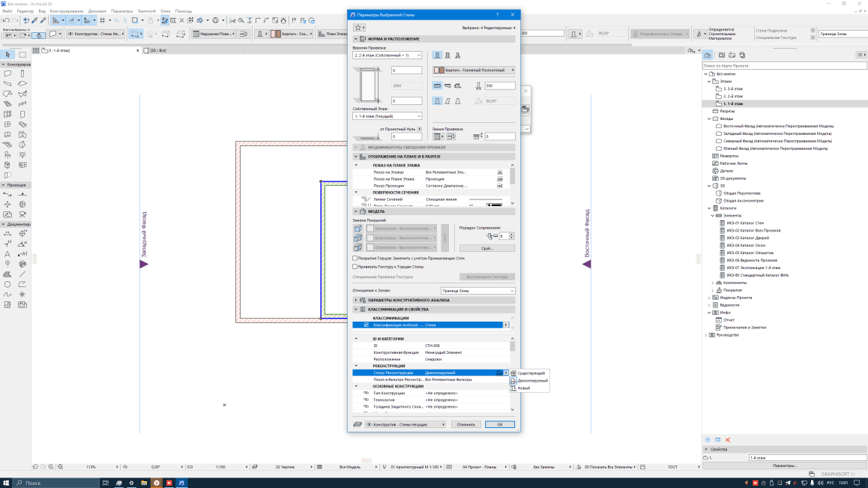This screenshot has width=868, height=488.
Task: Click red X delete icon in navigator
Action: click(728, 440)
